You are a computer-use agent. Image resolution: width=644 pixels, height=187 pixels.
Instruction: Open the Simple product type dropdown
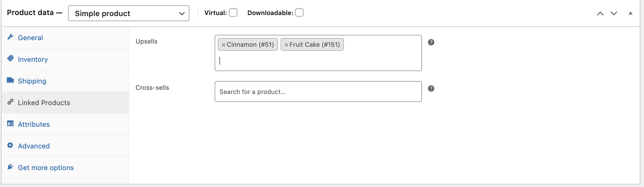pos(129,13)
